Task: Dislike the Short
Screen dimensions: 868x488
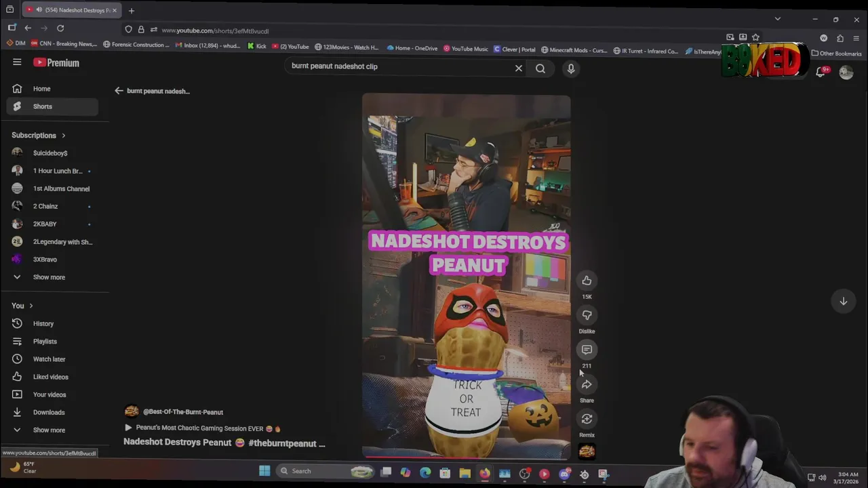Action: pyautogui.click(x=587, y=315)
